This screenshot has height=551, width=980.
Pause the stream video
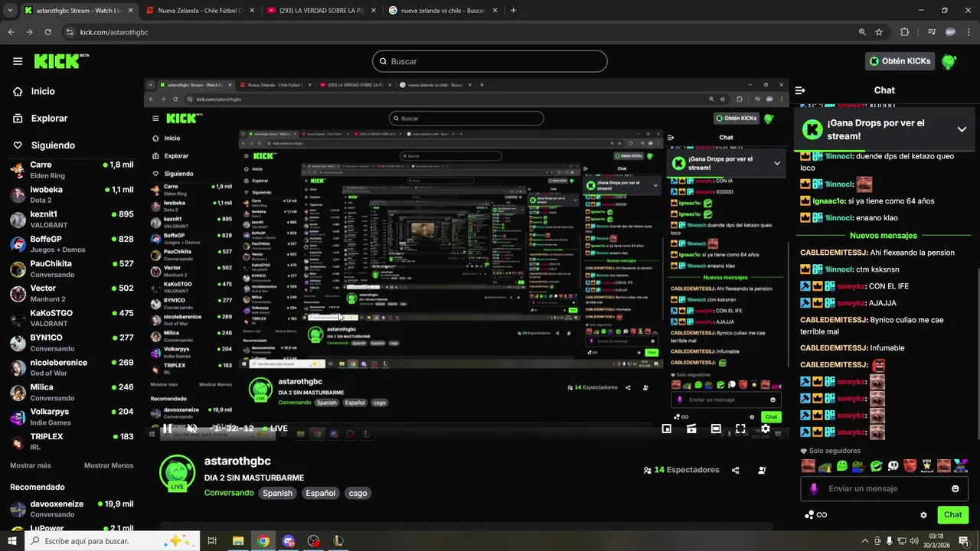[x=167, y=429]
